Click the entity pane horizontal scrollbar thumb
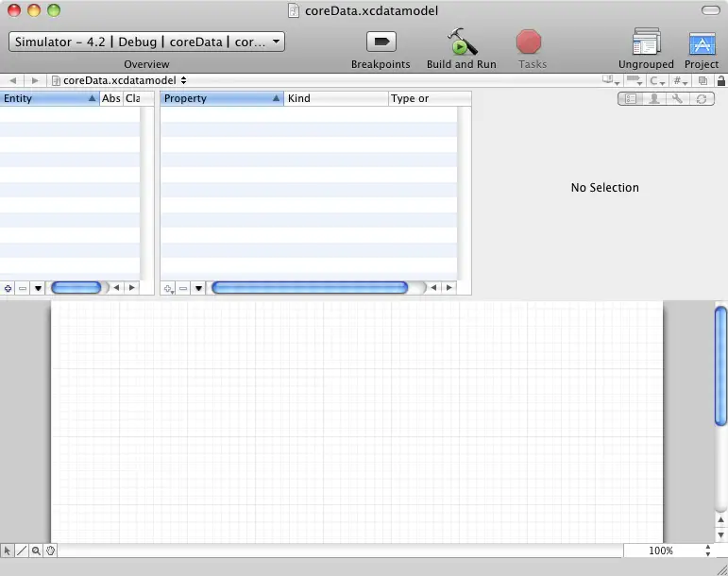 (76, 288)
